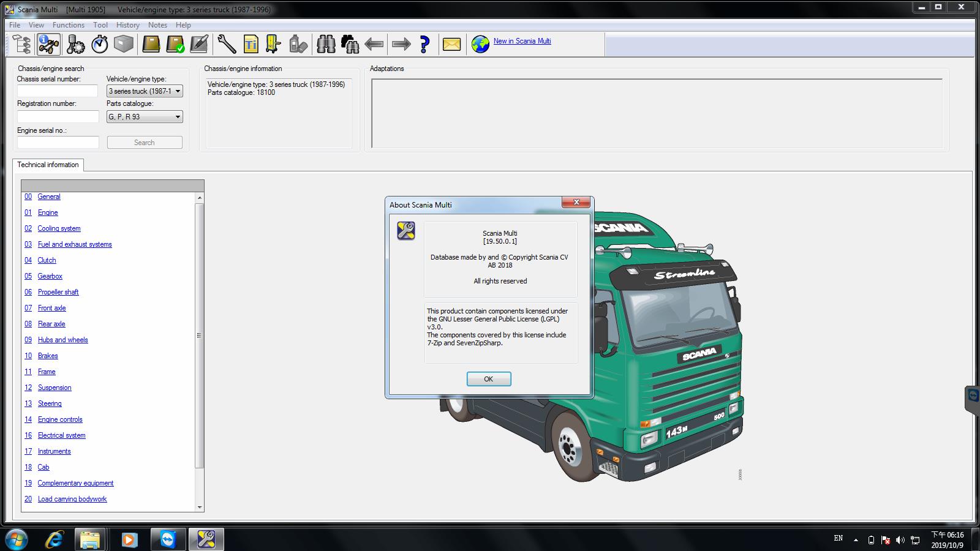Image resolution: width=980 pixels, height=551 pixels.
Task: Click the oil bottle and filter icon
Action: click(x=298, y=44)
